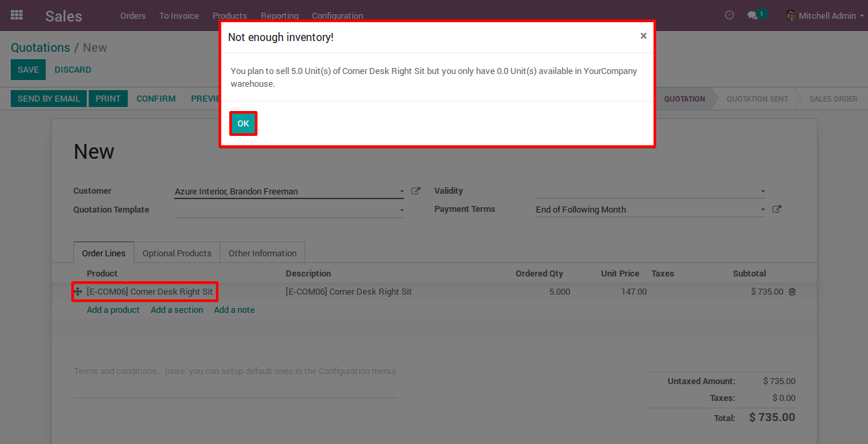Click the Total $ 735.00 amount
The width and height of the screenshot is (868, 444).
772,418
